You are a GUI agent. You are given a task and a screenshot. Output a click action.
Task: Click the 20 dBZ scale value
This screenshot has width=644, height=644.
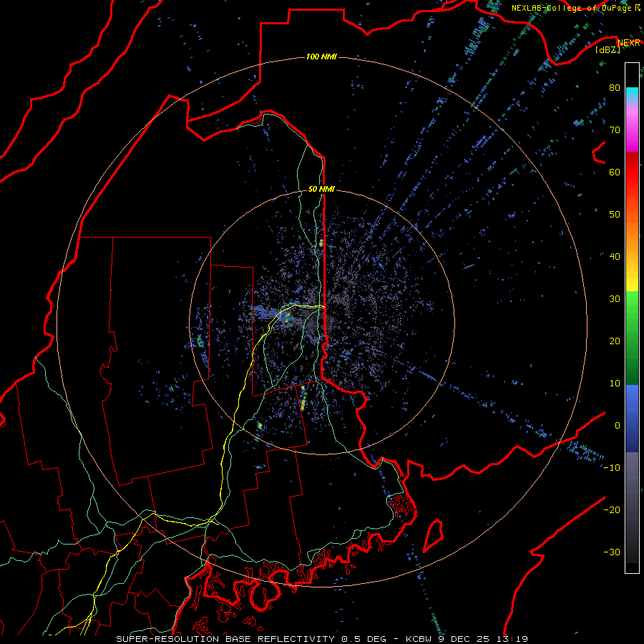click(615, 341)
